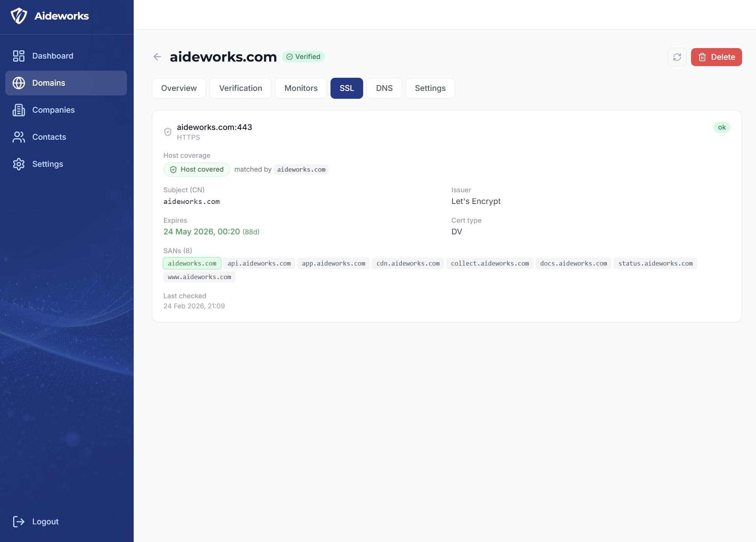The width and height of the screenshot is (756, 542).
Task: Click the Host covered badge
Action: point(196,169)
